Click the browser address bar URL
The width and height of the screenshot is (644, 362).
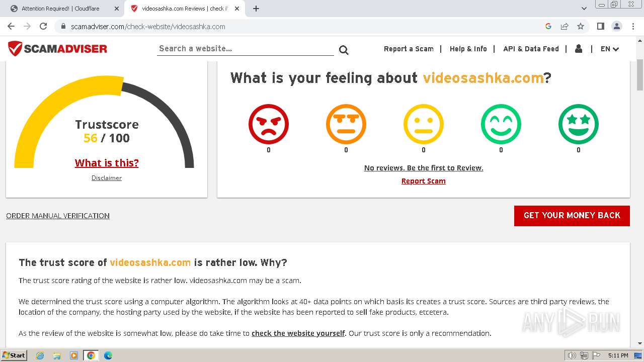pos(148,27)
